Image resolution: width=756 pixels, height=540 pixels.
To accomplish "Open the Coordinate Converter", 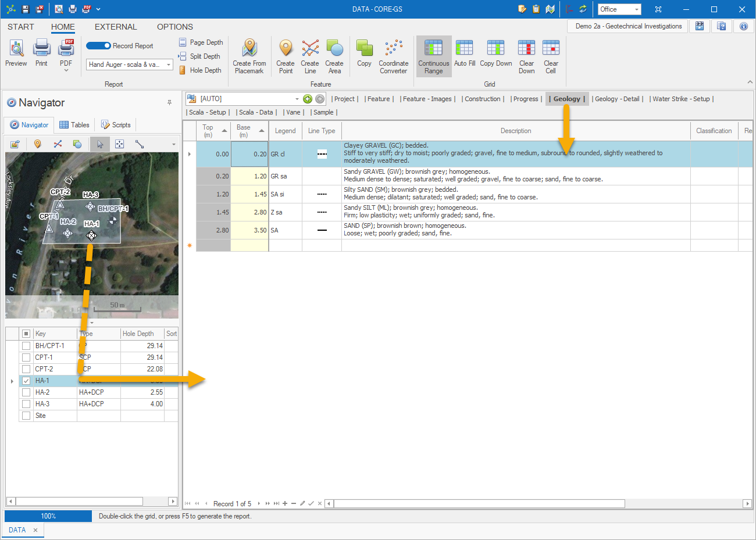I will tap(394, 56).
